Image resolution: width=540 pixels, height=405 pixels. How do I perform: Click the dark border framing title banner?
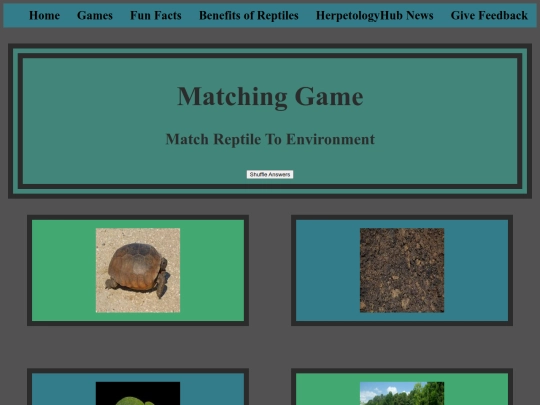pos(270,46)
